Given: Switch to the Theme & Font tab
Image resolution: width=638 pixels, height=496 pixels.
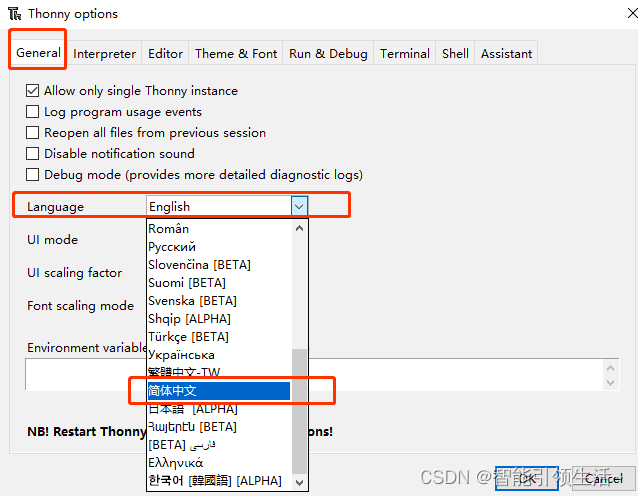Looking at the screenshot, I should tap(236, 53).
